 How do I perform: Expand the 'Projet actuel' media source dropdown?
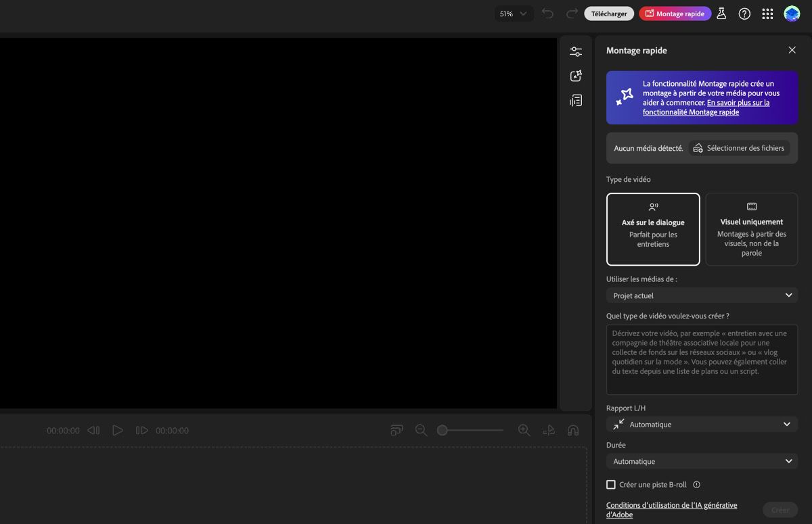(x=702, y=295)
